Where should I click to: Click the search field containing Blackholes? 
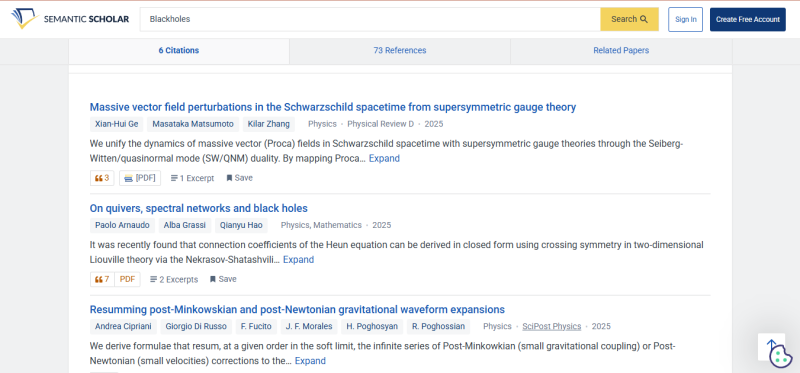(x=370, y=19)
